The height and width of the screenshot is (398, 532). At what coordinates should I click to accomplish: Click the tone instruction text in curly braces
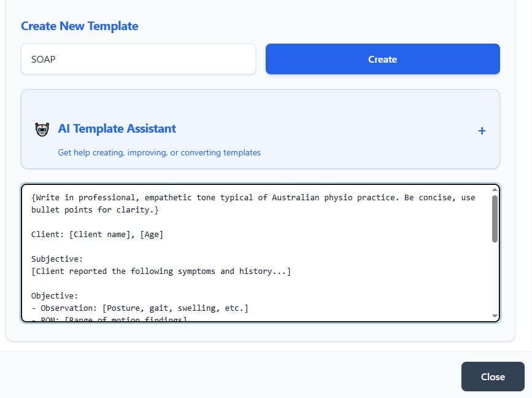245,197
